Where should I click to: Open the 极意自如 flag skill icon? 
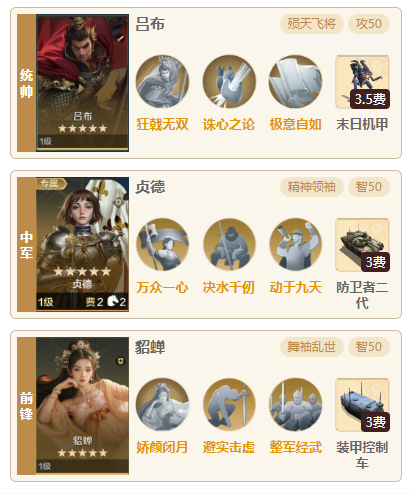click(295, 82)
